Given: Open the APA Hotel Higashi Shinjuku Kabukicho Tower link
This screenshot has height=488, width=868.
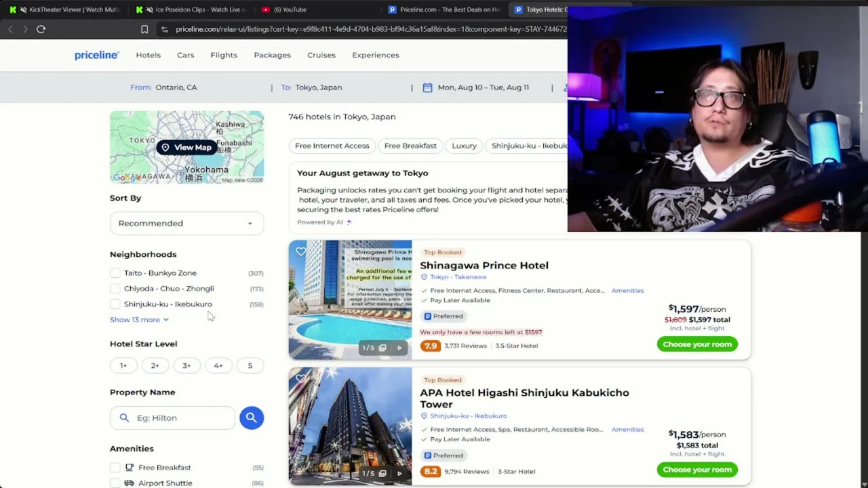Looking at the screenshot, I should (x=524, y=399).
